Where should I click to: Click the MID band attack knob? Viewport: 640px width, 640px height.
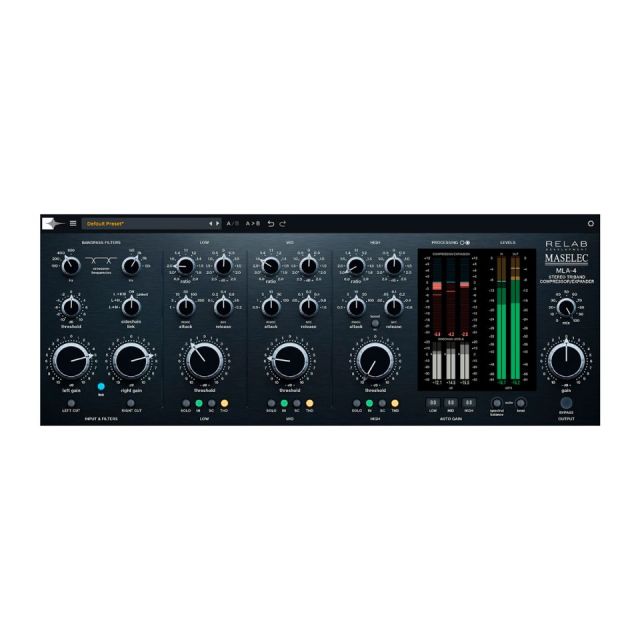tap(271, 307)
